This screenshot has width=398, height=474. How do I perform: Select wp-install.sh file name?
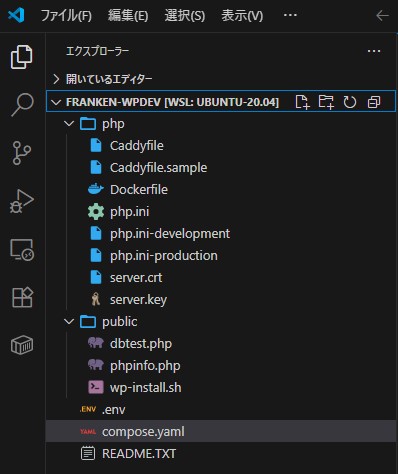pos(146,388)
